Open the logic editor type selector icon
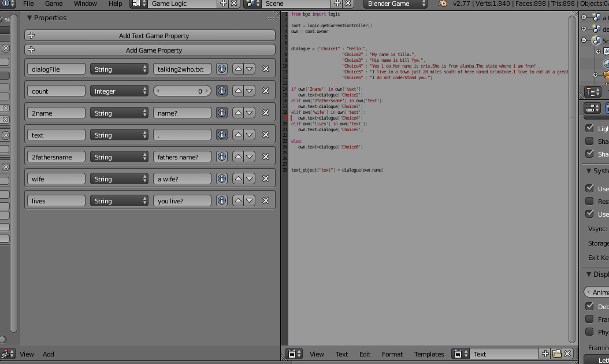 pos(8,354)
